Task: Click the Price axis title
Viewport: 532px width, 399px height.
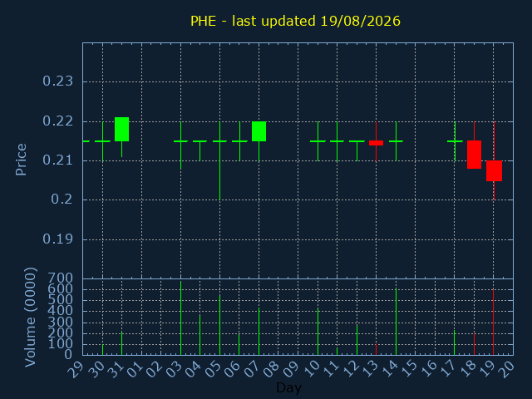Action: [21, 160]
